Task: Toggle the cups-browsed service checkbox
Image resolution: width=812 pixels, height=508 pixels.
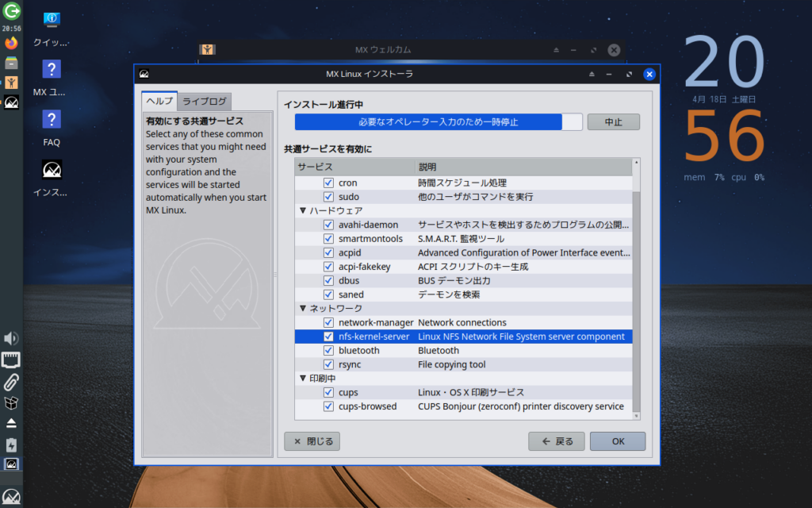Action: tap(328, 407)
